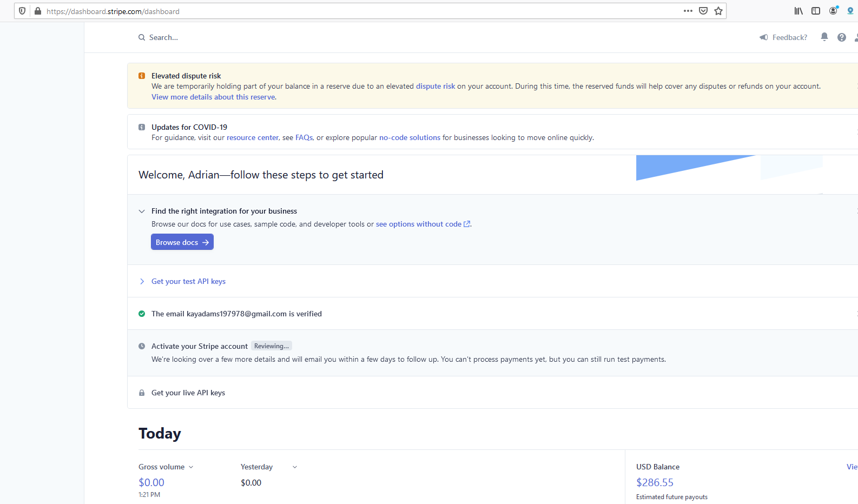
Task: Click the Feedback? link
Action: tap(790, 37)
